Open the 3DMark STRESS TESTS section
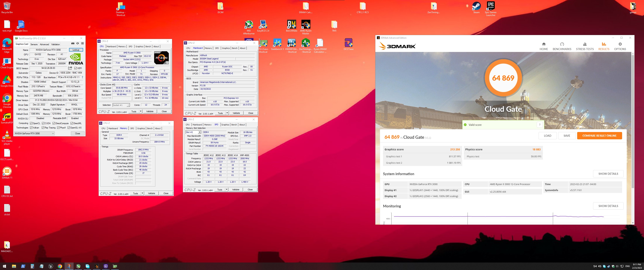This screenshot has width=644, height=270. (x=584, y=46)
